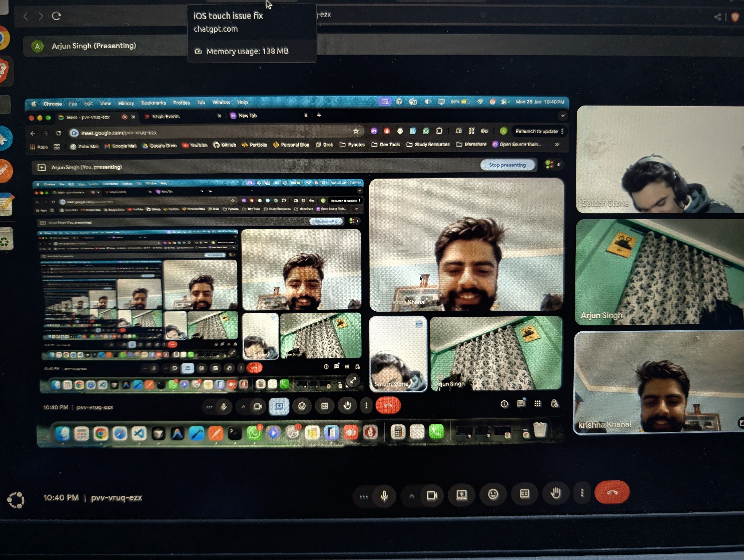Open emoji reactions in the bottom call bar
The image size is (744, 560).
coord(493,494)
